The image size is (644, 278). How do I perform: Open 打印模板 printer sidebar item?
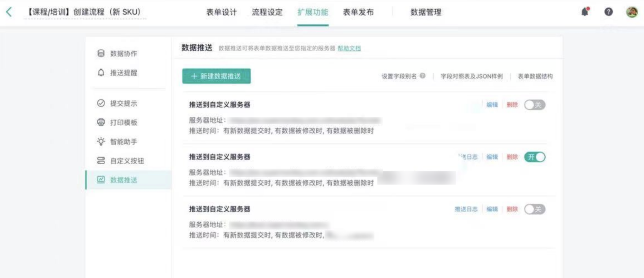coord(123,122)
